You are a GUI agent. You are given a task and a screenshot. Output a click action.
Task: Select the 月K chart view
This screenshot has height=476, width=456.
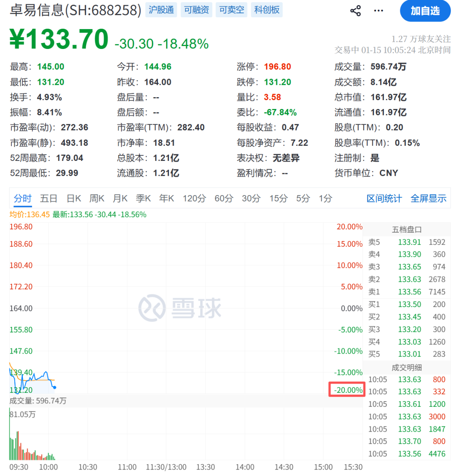[120, 198]
